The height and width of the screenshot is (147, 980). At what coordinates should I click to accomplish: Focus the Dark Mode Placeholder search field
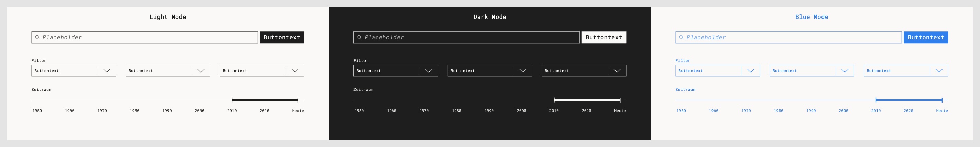click(x=466, y=37)
